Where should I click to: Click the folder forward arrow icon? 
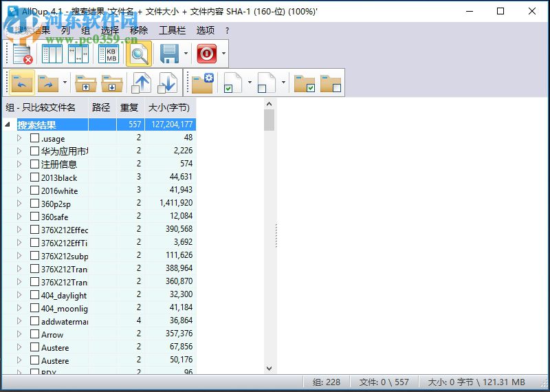(x=48, y=83)
